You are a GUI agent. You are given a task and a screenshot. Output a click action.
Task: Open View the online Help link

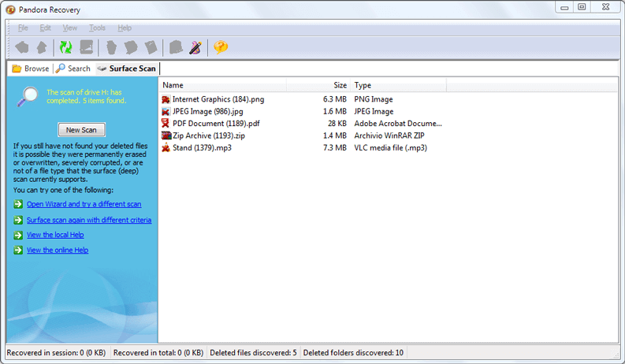tap(58, 250)
